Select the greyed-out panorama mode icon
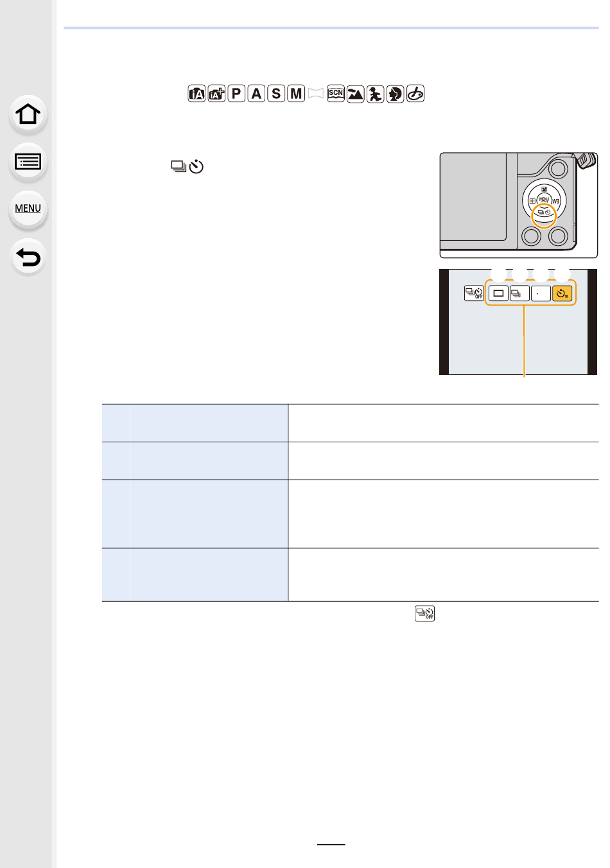610x868 pixels. coord(316,94)
